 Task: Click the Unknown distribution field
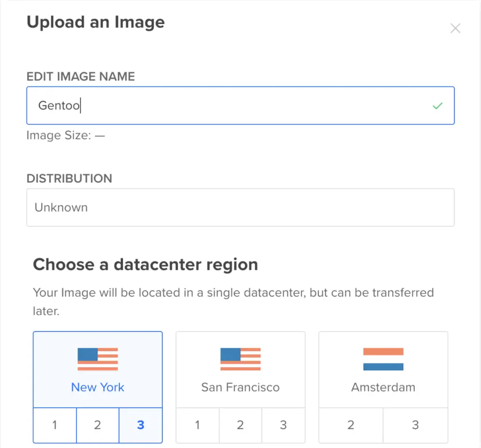240,207
